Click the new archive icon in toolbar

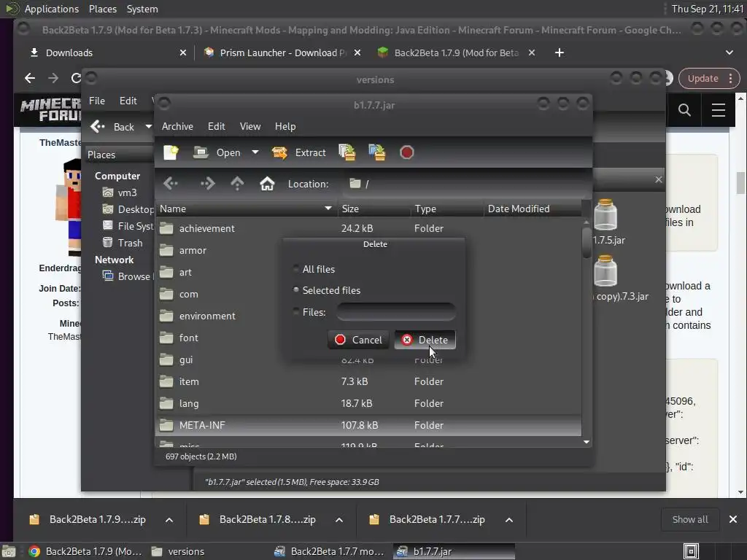(x=171, y=152)
